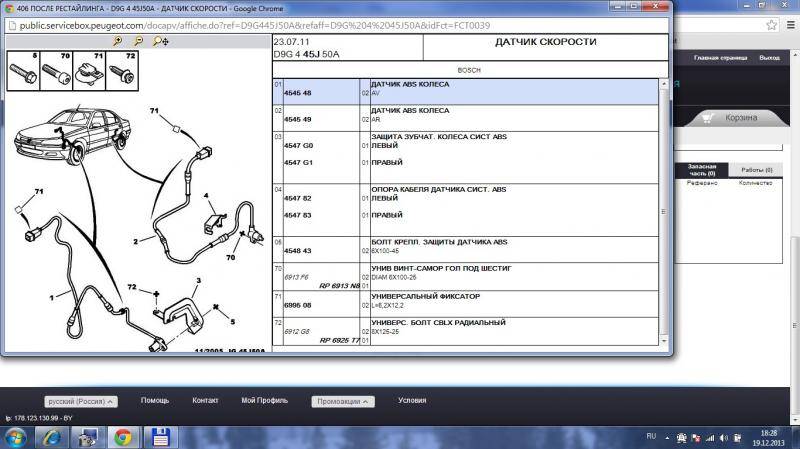Open the Windows Start menu
This screenshot has width=800, height=449.
(x=15, y=437)
